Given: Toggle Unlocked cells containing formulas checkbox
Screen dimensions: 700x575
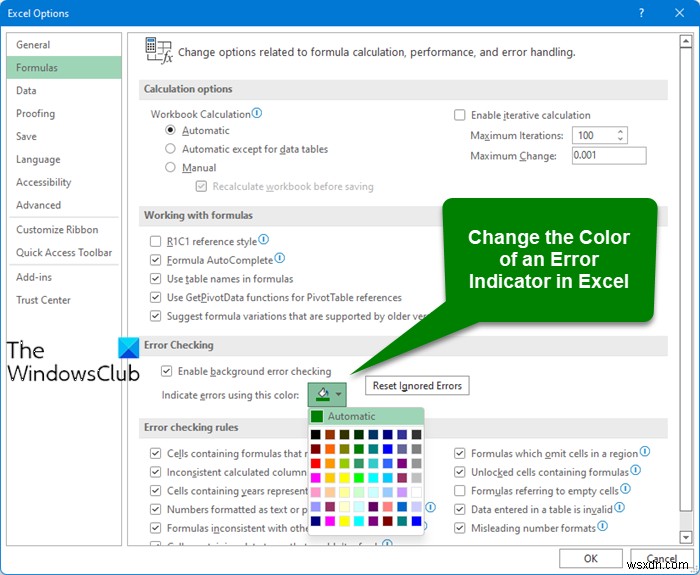Looking at the screenshot, I should pos(459,472).
